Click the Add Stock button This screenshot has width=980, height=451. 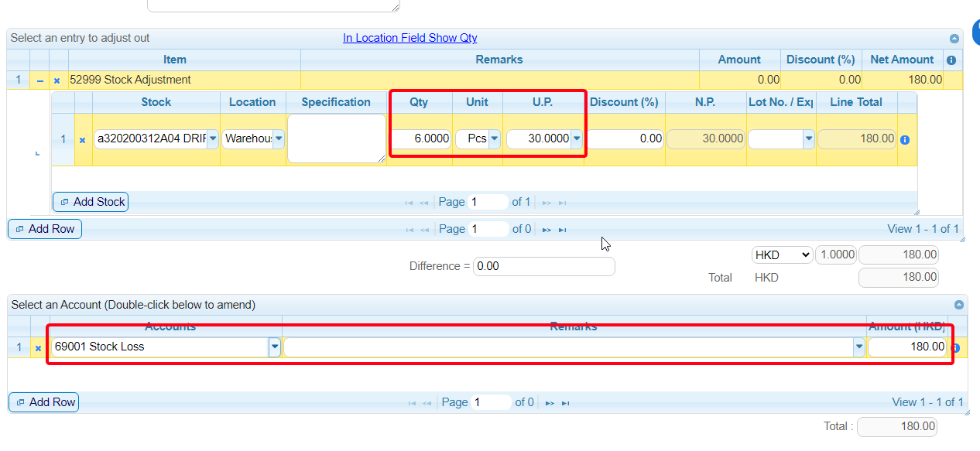click(x=91, y=202)
